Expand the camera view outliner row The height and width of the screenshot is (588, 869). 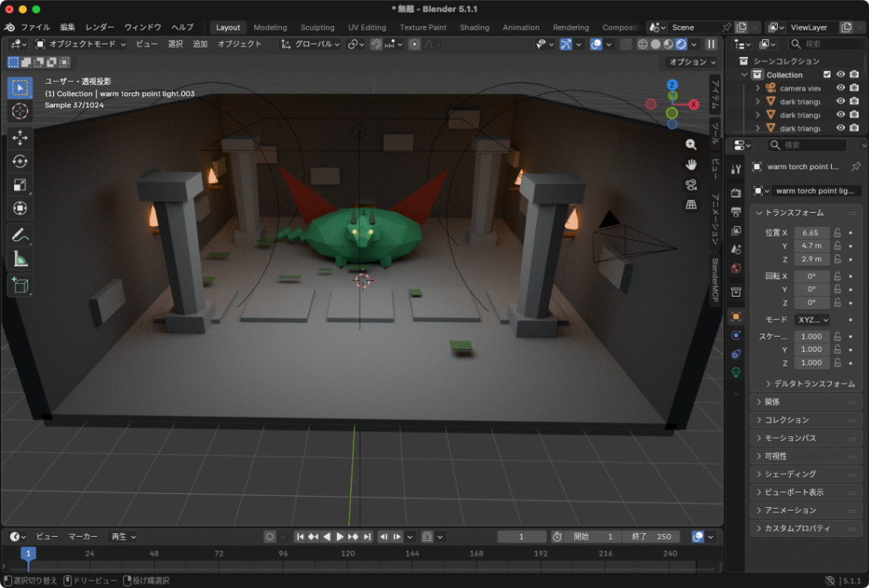[757, 88]
